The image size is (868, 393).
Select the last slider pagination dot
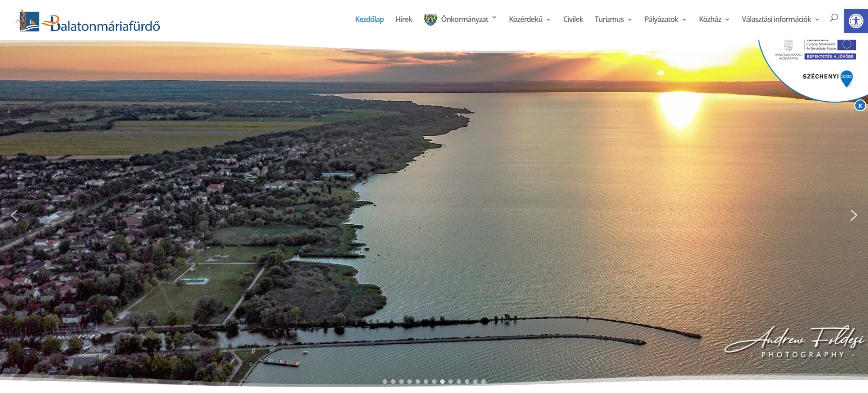coord(483,382)
